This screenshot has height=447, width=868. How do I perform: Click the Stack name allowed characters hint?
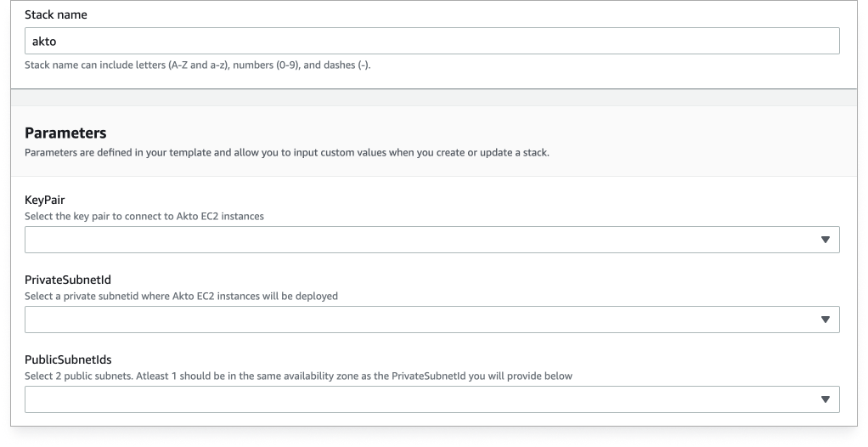pyautogui.click(x=197, y=65)
